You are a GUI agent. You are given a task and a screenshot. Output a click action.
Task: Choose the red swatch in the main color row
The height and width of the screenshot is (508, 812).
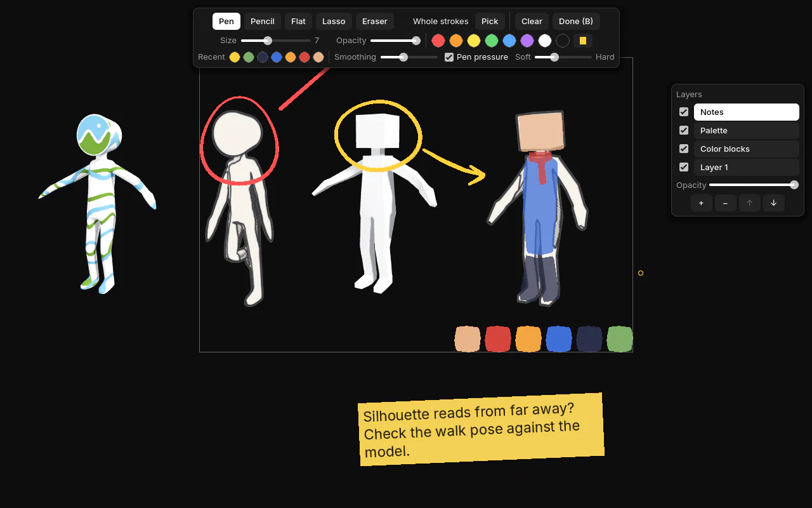(438, 41)
